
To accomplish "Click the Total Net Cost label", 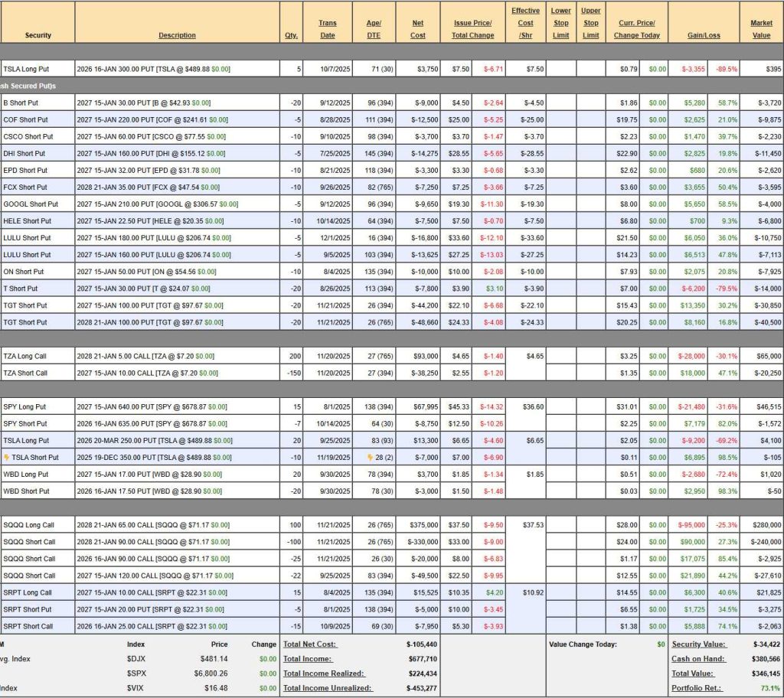I will pos(309,644).
